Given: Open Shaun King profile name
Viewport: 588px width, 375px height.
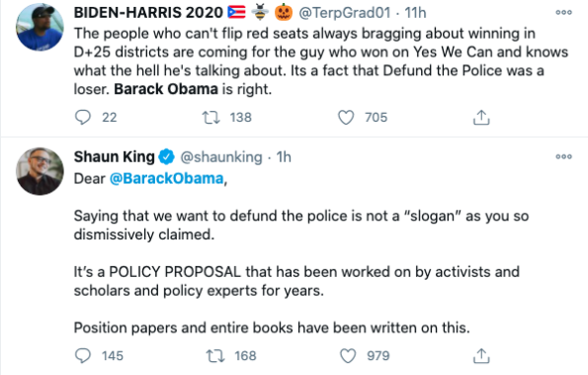Looking at the screenshot, I should (114, 156).
